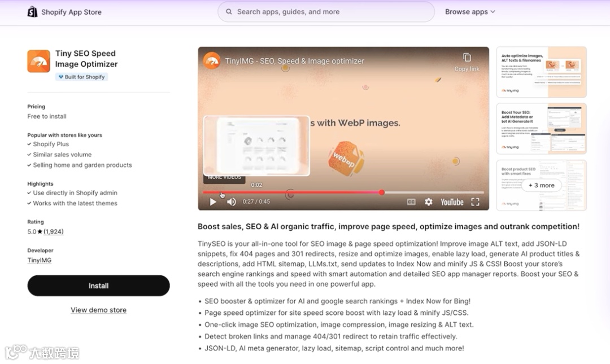
Task: Click the Selling home and garden products item
Action: click(82, 165)
